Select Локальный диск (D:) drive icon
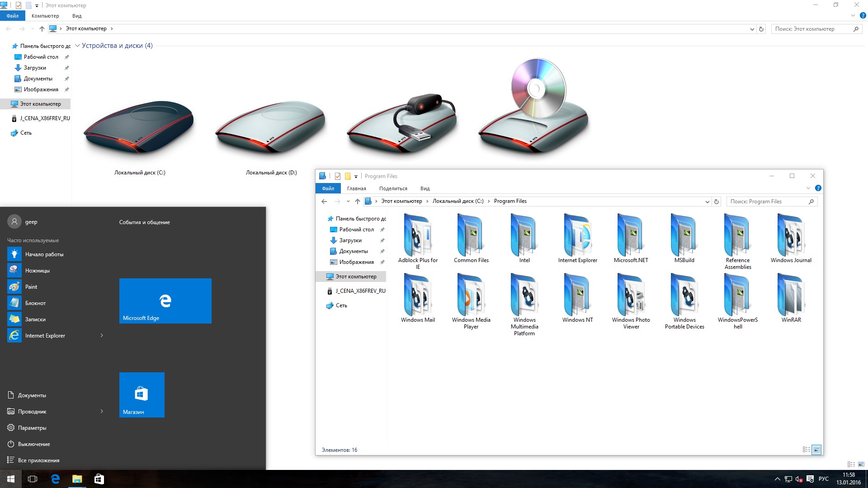868x488 pixels. click(x=271, y=129)
